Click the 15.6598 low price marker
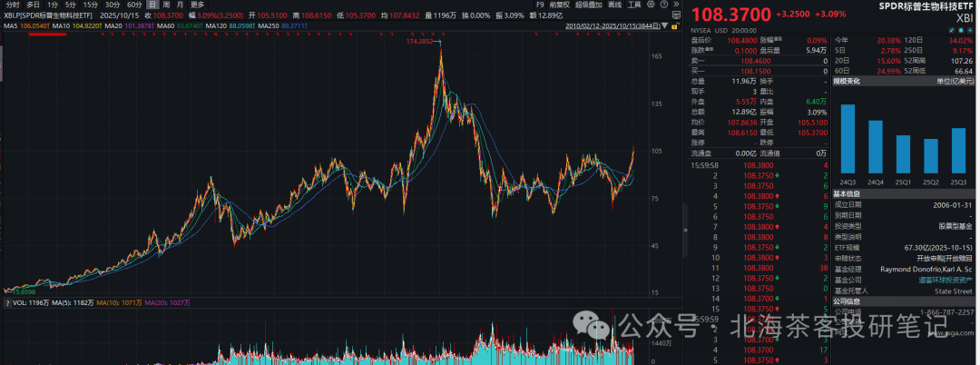The image size is (980, 365). 24,291
